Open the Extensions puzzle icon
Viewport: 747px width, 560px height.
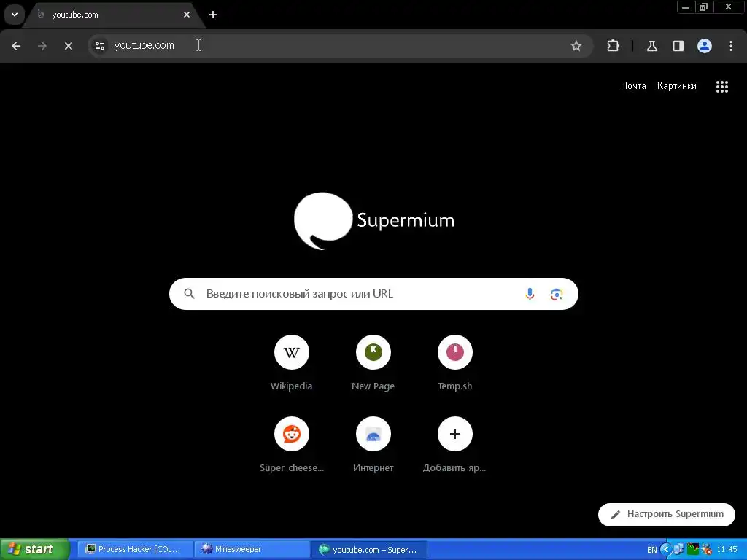coord(613,46)
